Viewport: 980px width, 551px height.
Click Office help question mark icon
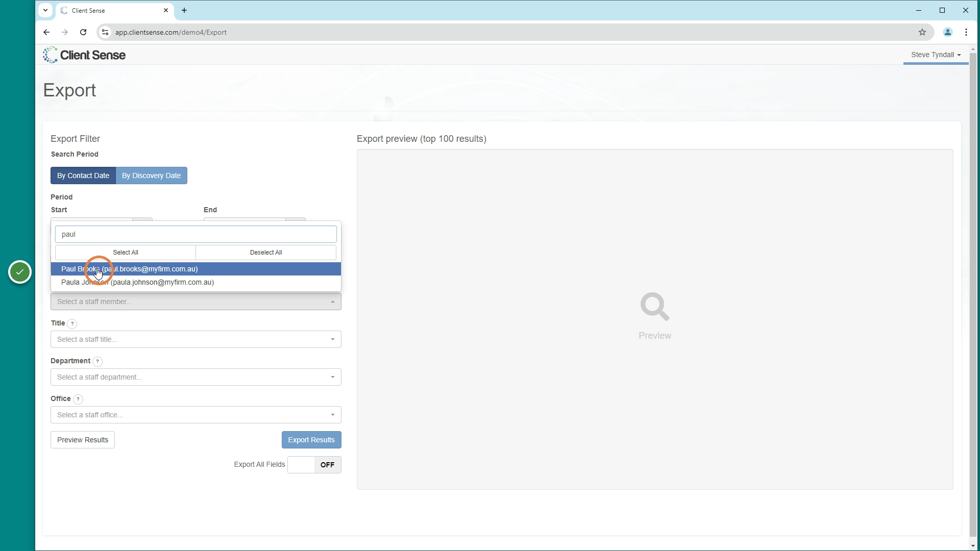[78, 399]
